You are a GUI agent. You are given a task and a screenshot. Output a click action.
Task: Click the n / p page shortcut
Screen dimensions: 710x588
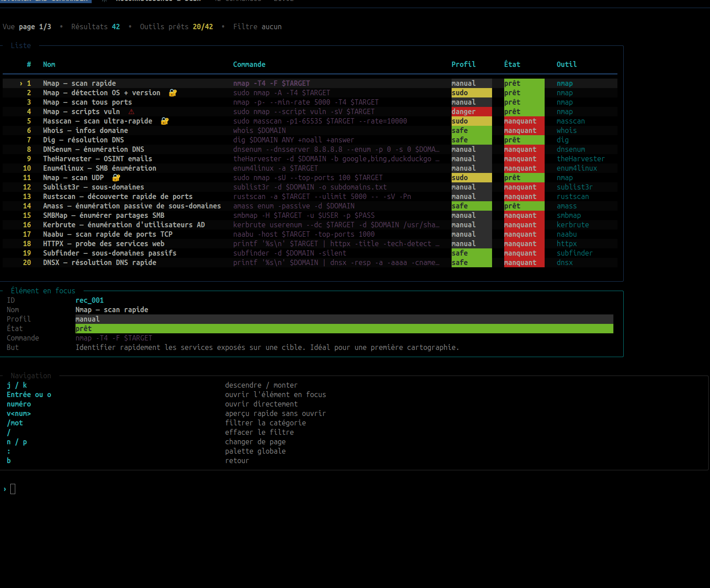tap(17, 442)
